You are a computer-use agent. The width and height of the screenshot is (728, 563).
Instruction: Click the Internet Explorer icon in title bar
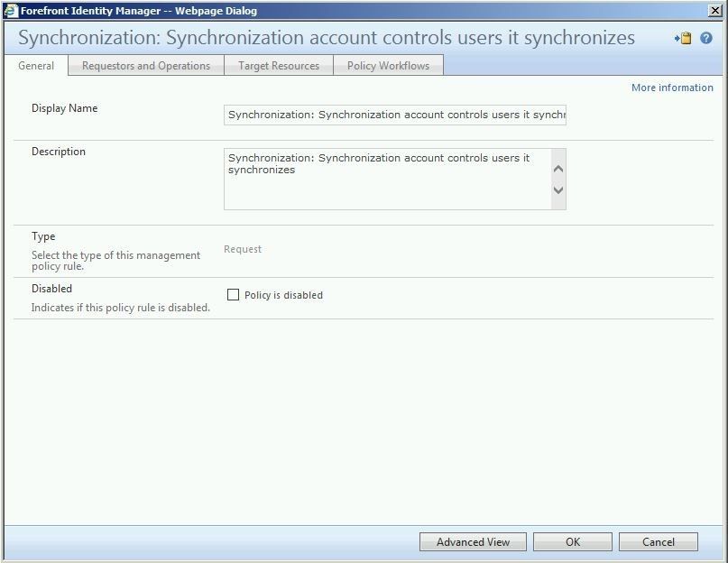click(x=11, y=11)
